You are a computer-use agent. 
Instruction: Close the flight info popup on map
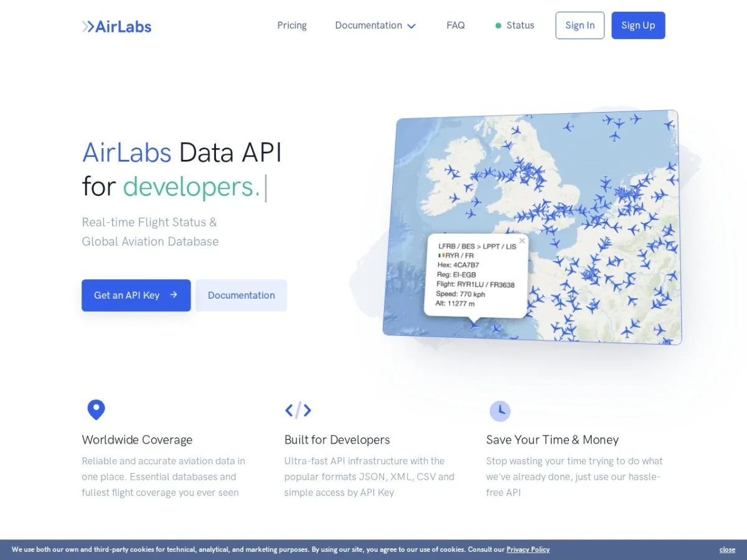(522, 241)
